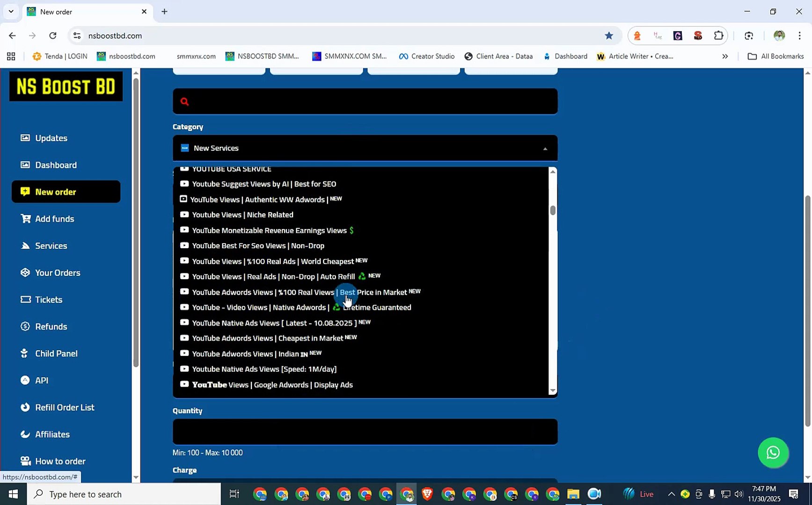The image size is (812, 505).
Task: Click the Refunds dollar icon
Action: (25, 327)
